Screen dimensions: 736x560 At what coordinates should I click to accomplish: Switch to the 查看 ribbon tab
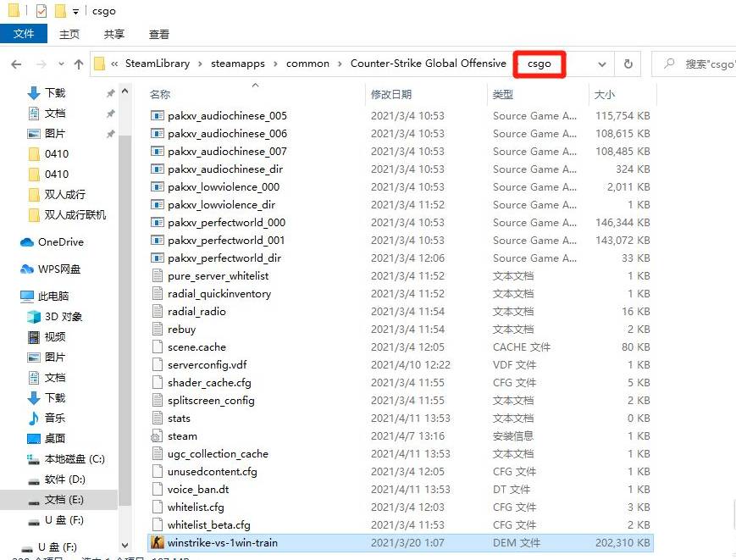click(x=158, y=34)
